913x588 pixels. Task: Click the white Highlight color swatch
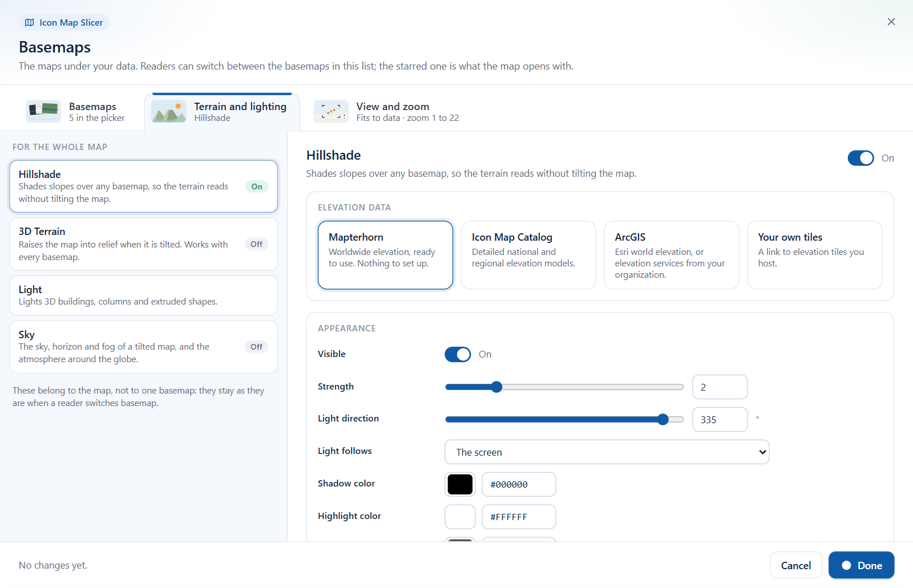[460, 517]
